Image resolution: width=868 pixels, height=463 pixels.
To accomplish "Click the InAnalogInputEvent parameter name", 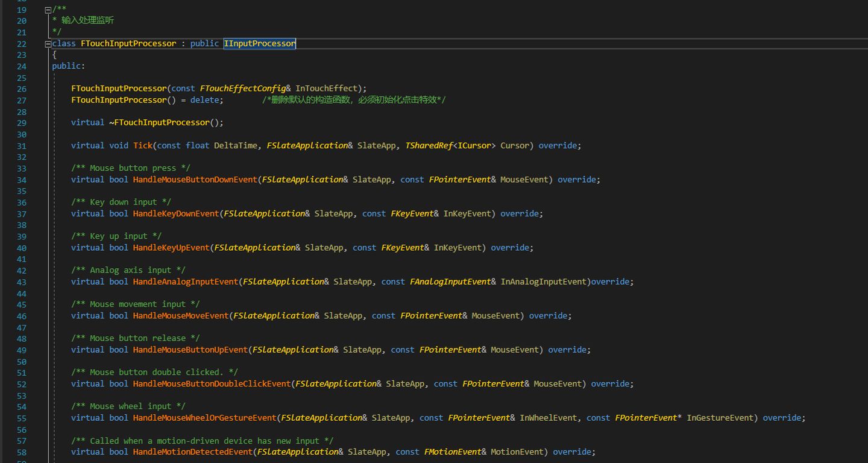I will click(544, 282).
